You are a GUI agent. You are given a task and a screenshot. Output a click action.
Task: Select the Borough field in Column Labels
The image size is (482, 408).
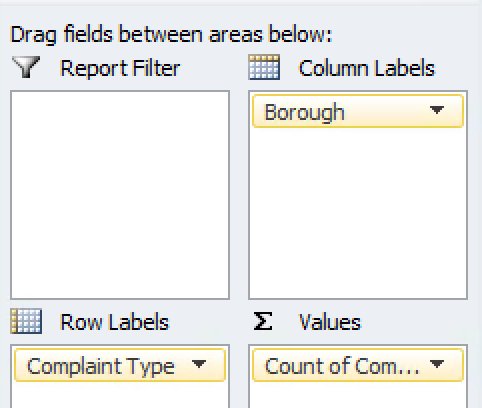358,111
